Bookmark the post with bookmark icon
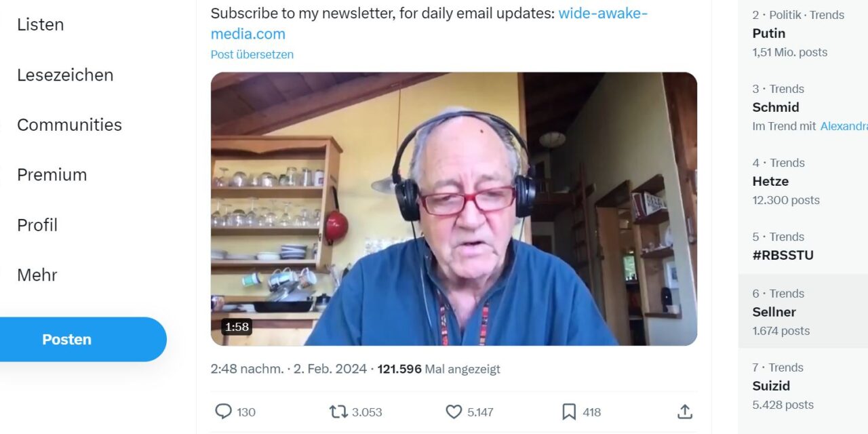Viewport: 868px width, 434px height. (x=569, y=412)
